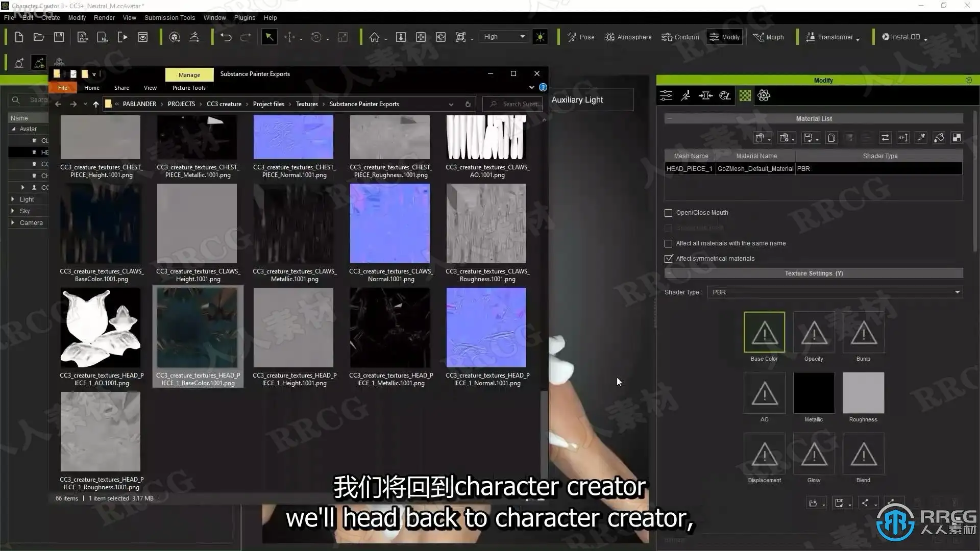Check Affect all materials with same name
Image resolution: width=980 pixels, height=551 pixels.
coord(668,243)
